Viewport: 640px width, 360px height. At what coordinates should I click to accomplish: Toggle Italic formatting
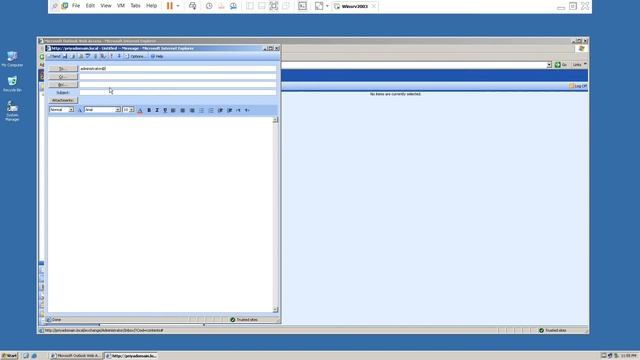(157, 110)
